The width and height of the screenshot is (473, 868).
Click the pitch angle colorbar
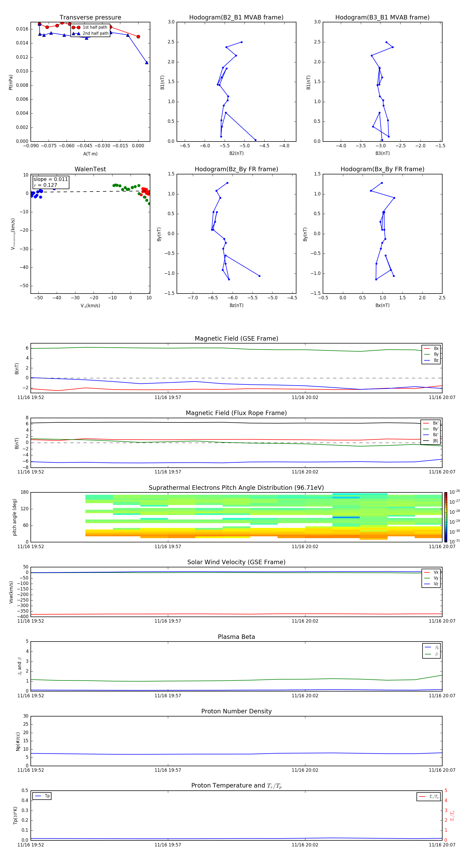(x=446, y=517)
